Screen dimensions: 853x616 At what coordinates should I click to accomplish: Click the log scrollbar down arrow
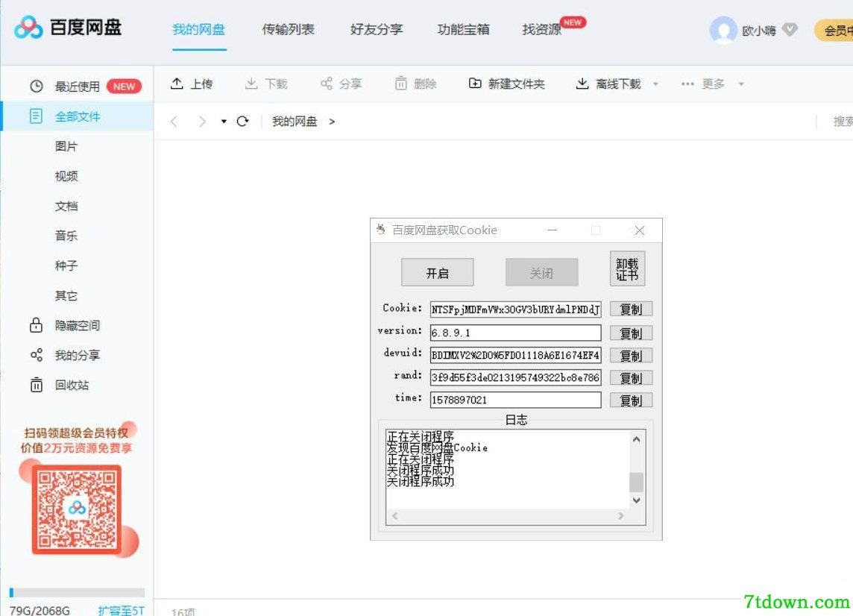click(x=637, y=500)
